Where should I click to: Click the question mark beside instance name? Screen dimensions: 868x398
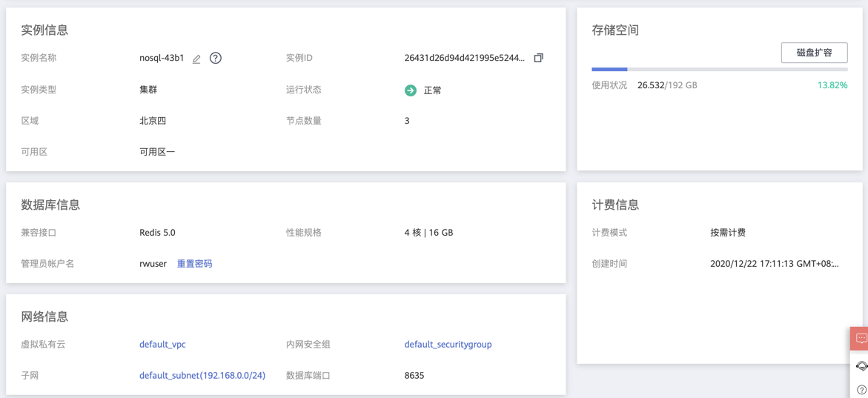pos(216,58)
